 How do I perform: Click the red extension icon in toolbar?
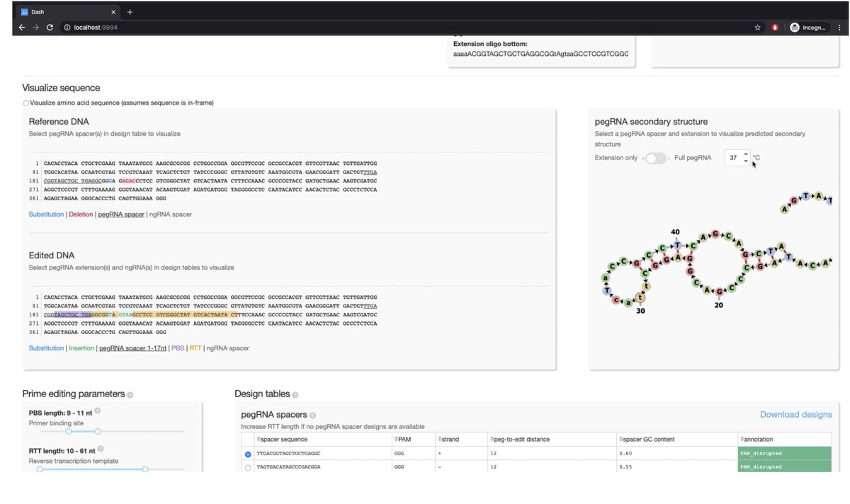(776, 27)
